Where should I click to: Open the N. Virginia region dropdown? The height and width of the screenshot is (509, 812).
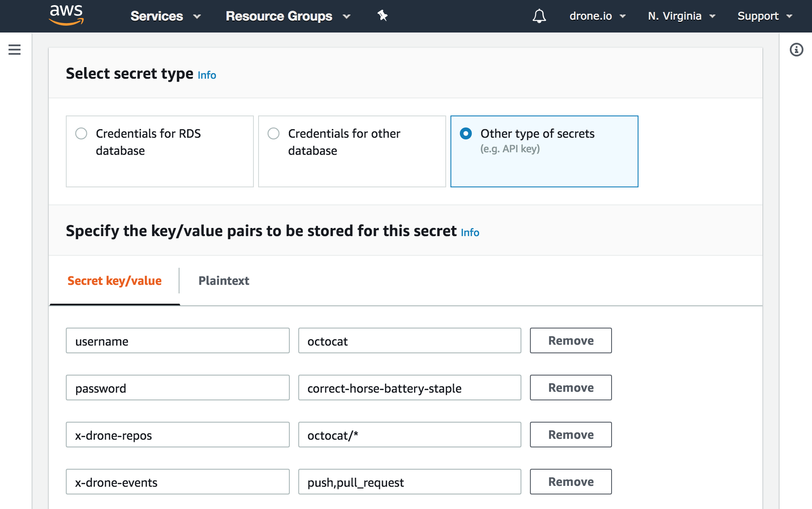682,16
